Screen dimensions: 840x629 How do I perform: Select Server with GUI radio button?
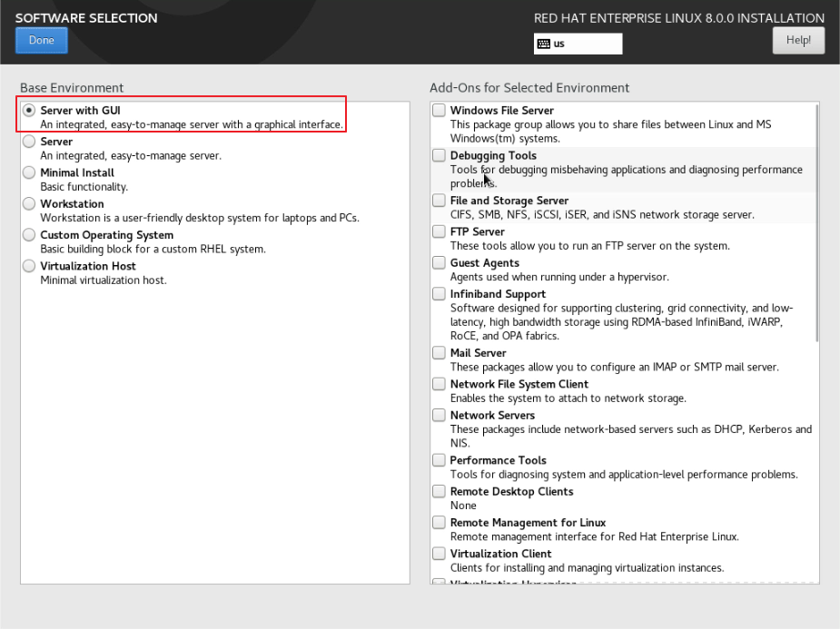[x=29, y=110]
